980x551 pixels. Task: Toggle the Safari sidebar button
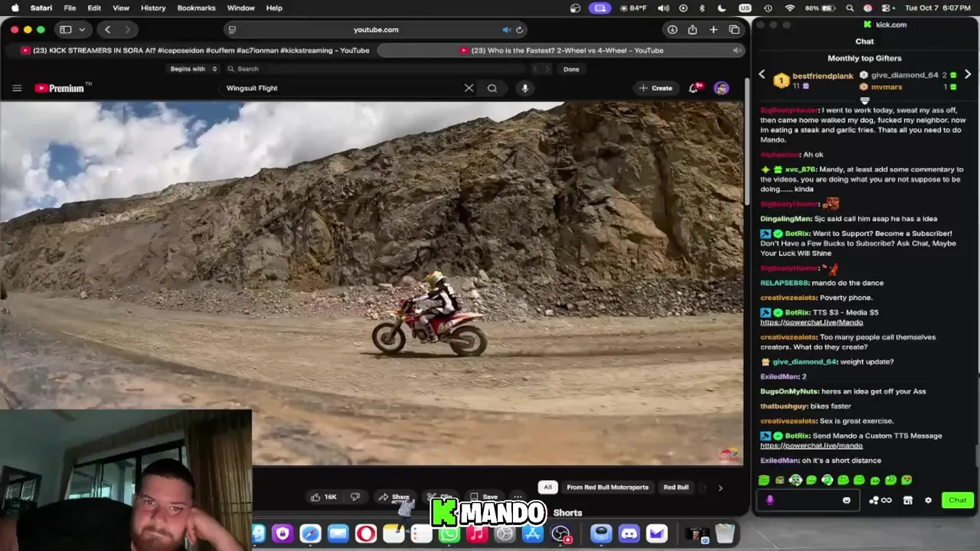(66, 30)
